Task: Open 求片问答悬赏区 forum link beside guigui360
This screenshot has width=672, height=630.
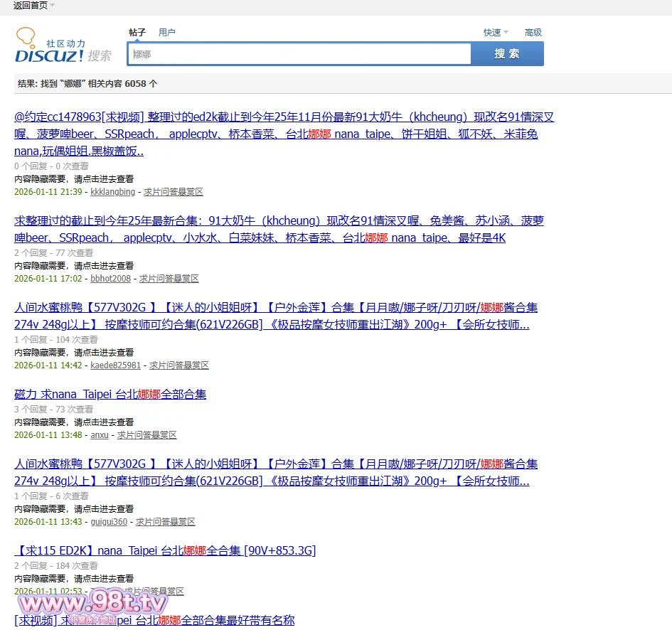Action: (166, 522)
